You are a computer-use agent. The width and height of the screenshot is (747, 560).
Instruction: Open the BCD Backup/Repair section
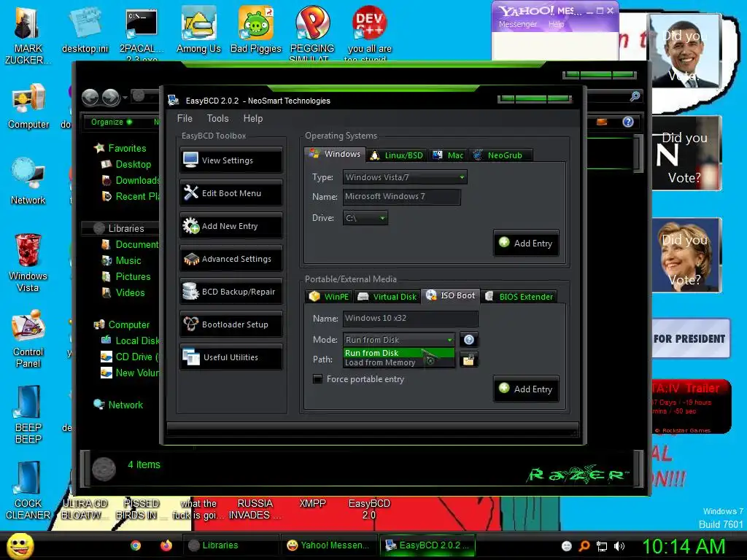(x=231, y=292)
